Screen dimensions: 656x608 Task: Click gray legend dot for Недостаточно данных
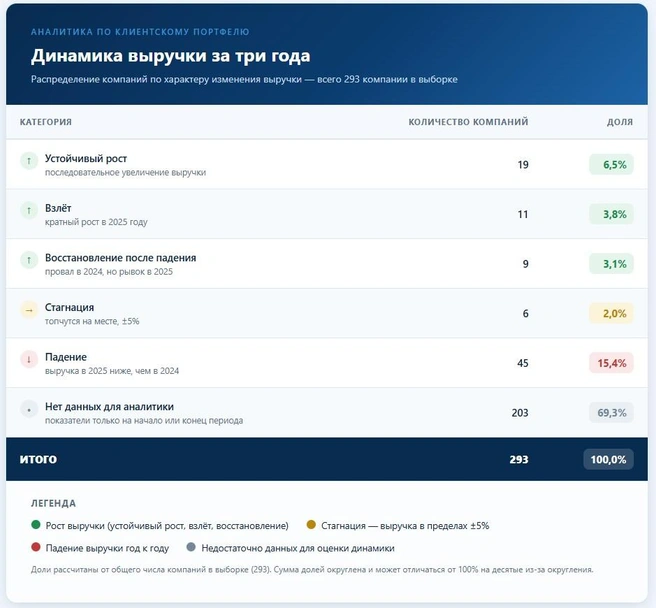pos(191,547)
